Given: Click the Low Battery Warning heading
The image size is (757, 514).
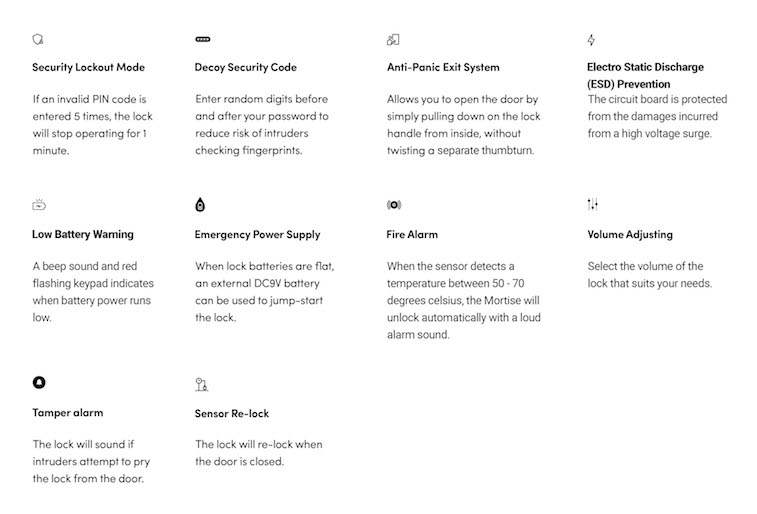Looking at the screenshot, I should click(83, 235).
